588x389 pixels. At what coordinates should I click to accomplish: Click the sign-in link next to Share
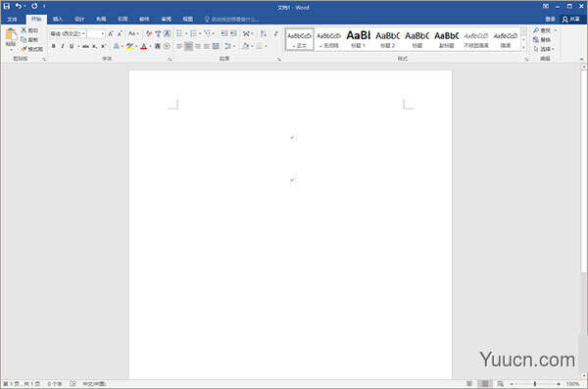point(550,20)
